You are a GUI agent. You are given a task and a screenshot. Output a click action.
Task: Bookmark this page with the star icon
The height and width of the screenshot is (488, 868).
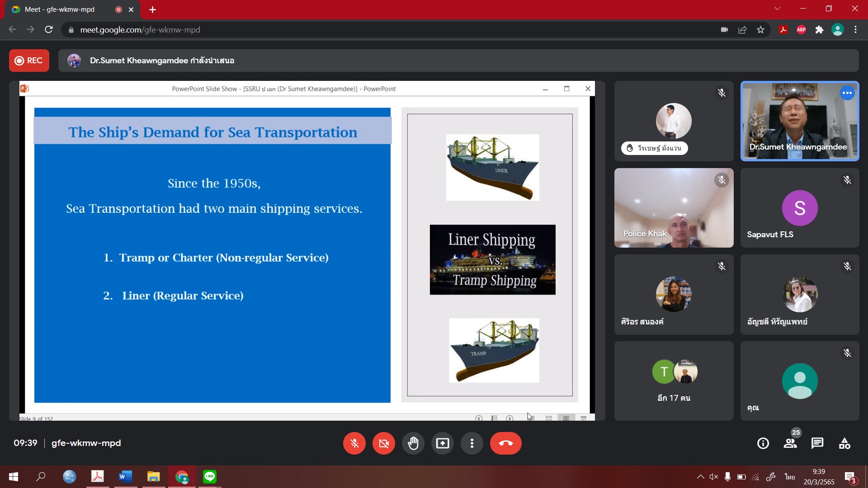pos(760,30)
